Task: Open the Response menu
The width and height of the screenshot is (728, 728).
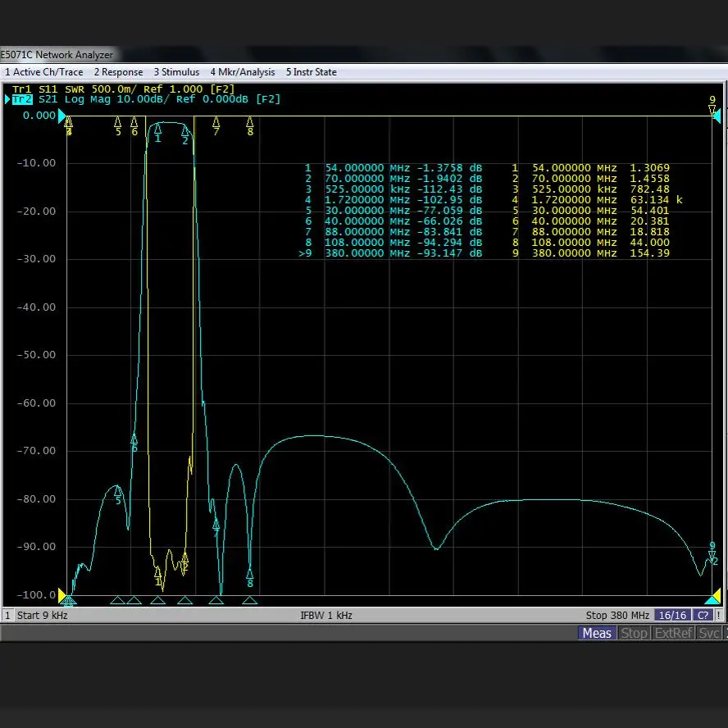Action: tap(118, 72)
